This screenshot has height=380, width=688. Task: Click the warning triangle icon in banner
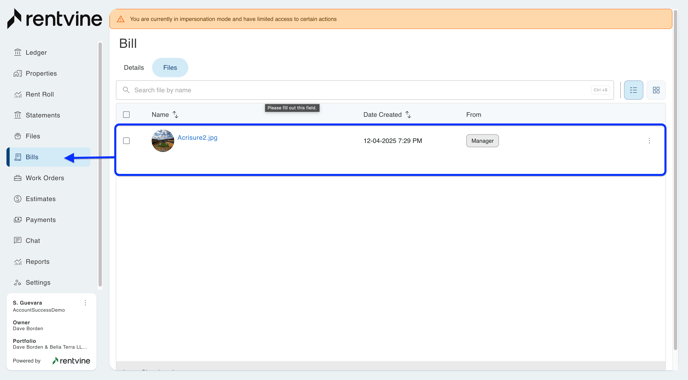tap(121, 19)
